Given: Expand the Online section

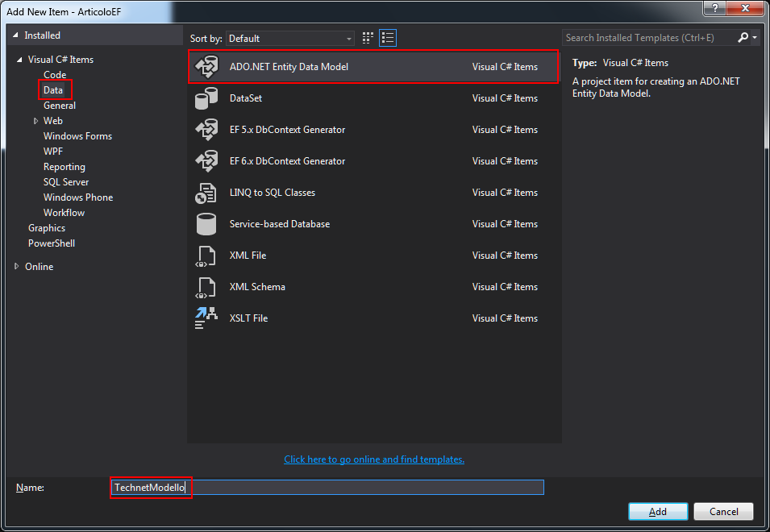Looking at the screenshot, I should (x=17, y=267).
